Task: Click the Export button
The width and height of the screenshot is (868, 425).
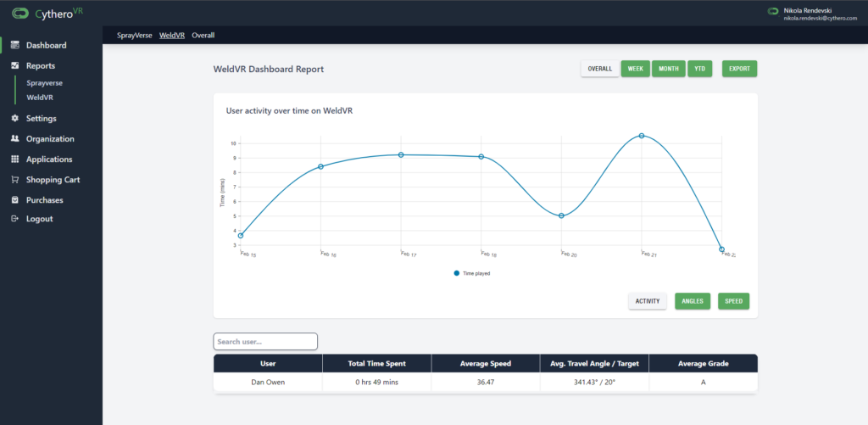Action: click(x=739, y=69)
